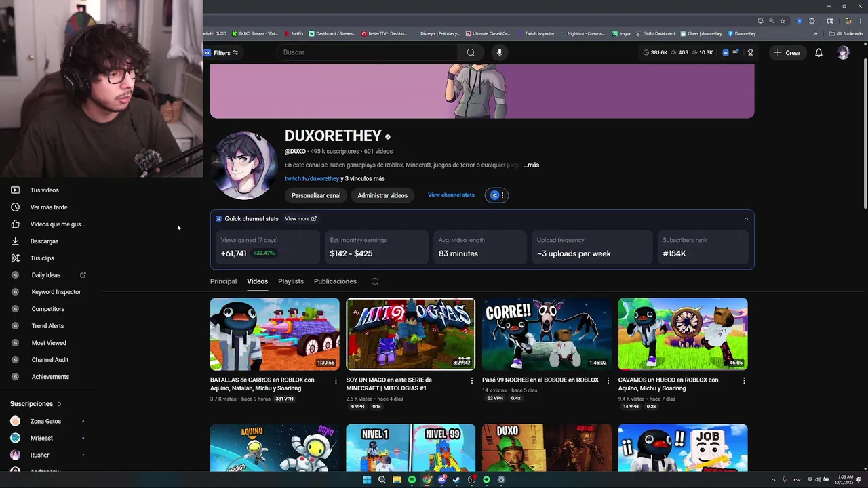Open options menu for CAVAMOS un HUECO video
868x488 pixels.
(x=744, y=381)
